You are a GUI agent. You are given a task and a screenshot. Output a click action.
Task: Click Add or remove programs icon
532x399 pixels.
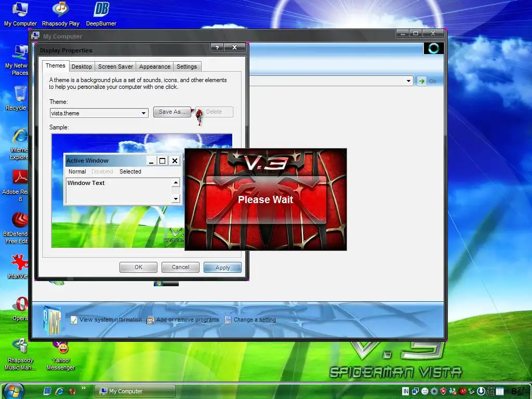click(x=150, y=320)
